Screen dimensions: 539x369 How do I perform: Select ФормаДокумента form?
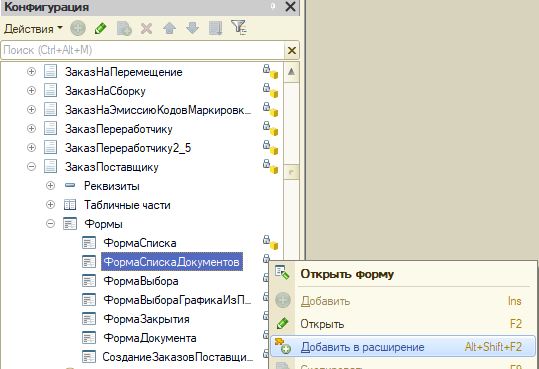(x=150, y=338)
